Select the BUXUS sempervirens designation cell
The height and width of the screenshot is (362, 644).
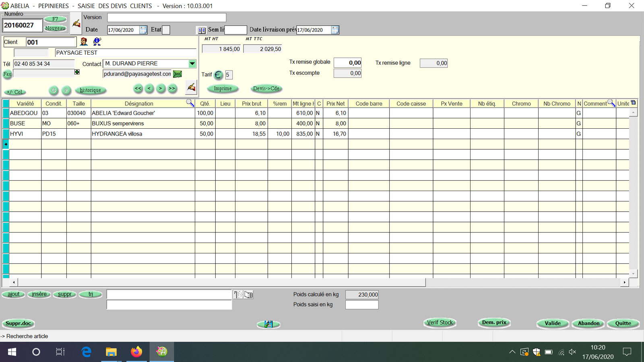click(143, 123)
